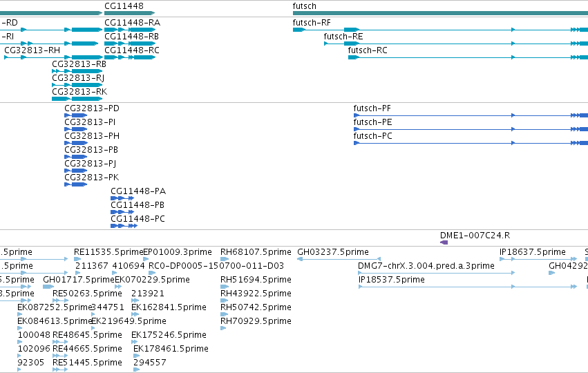Select protein CG32813-PK
Image resolution: width=588 pixels, height=373 pixels.
91,178
